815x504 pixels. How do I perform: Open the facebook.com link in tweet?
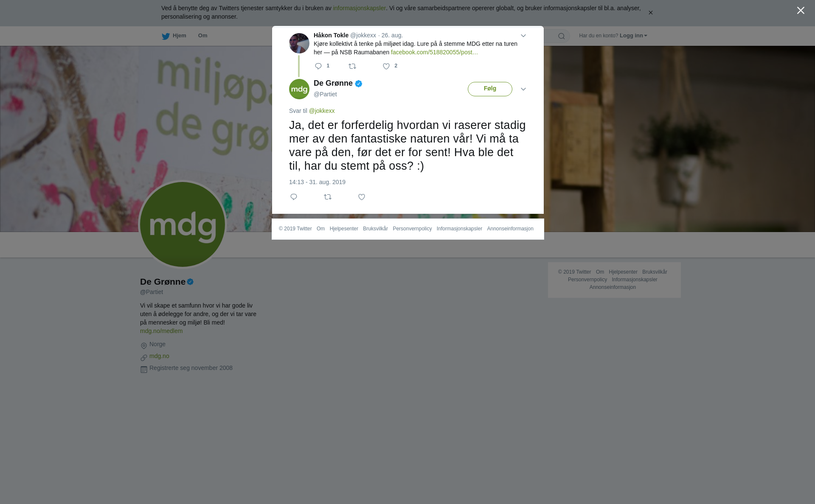tap(434, 52)
